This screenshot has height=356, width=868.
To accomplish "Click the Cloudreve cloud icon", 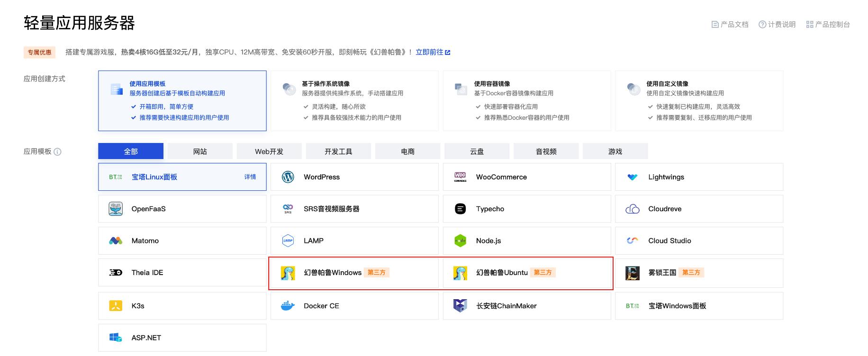I will pyautogui.click(x=633, y=209).
